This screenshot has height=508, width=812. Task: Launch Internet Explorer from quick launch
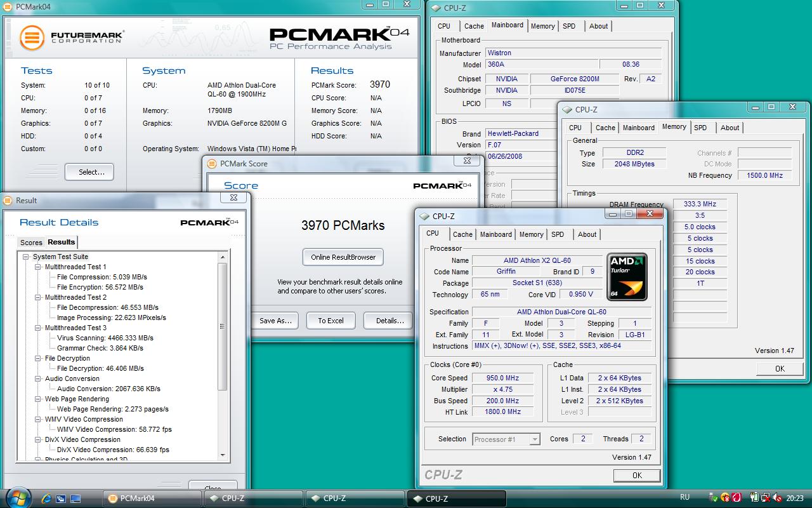[46, 498]
